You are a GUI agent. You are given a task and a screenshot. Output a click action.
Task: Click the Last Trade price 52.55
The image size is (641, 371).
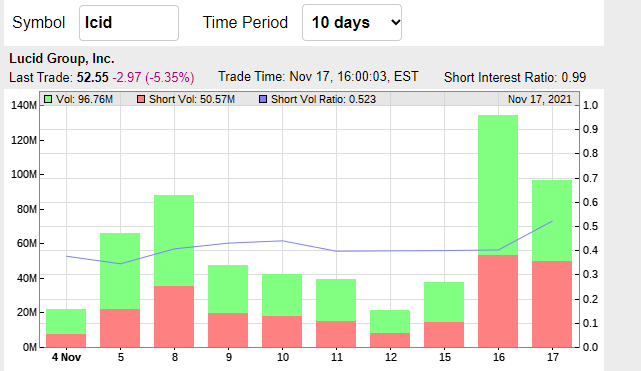(93, 77)
